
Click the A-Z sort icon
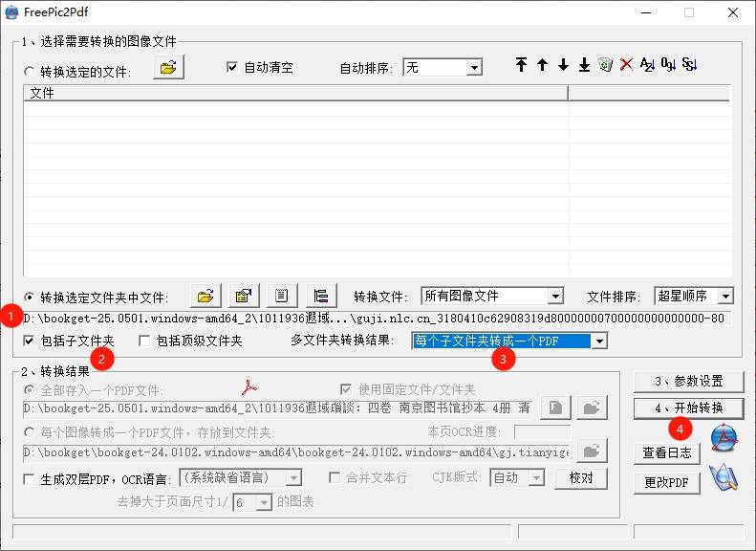pyautogui.click(x=647, y=65)
